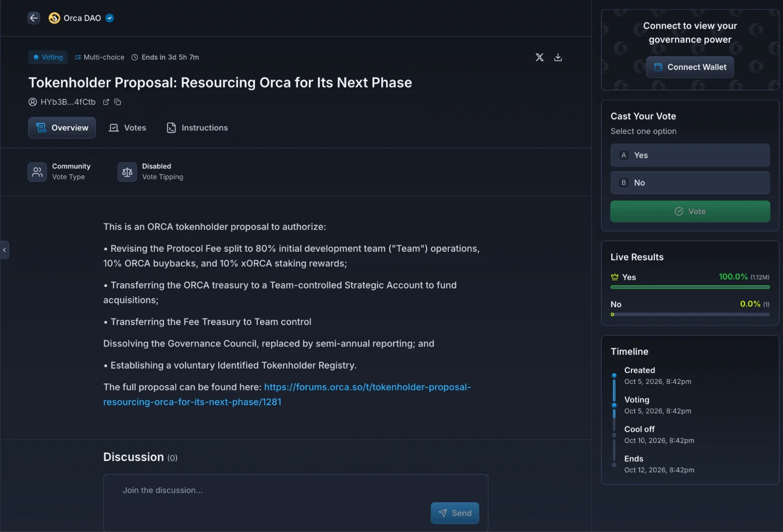
Task: Select the No voting option
Action: (x=690, y=182)
